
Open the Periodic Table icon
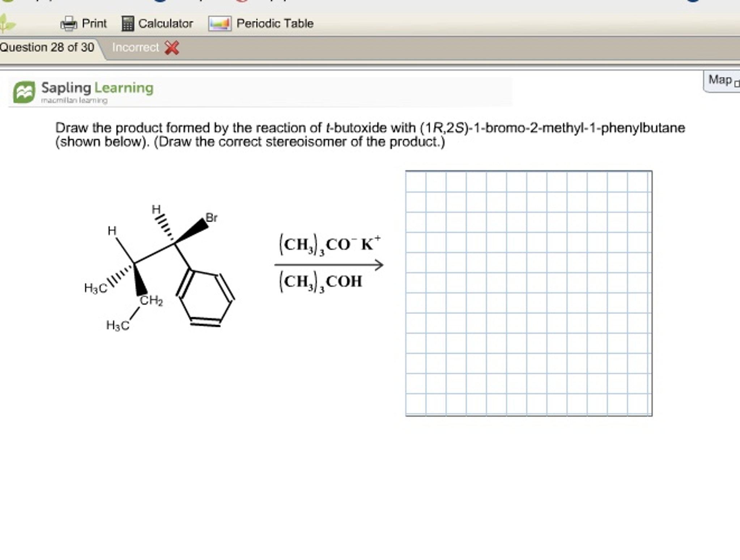(220, 24)
